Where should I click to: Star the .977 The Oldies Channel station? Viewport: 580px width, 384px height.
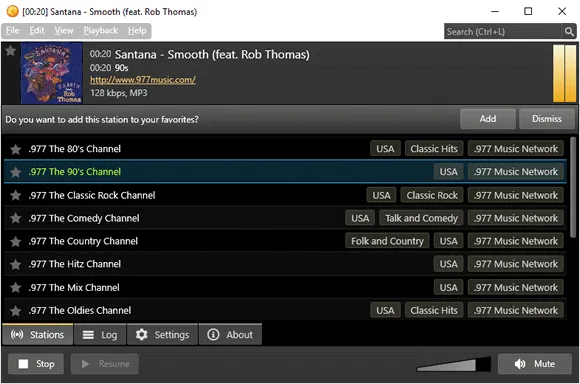(x=16, y=311)
